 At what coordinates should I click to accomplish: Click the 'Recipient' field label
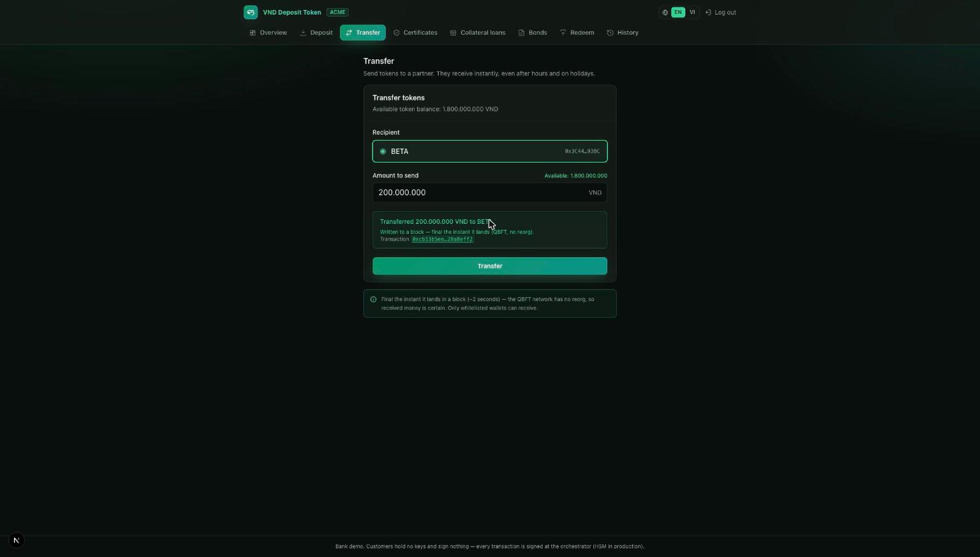(x=386, y=133)
